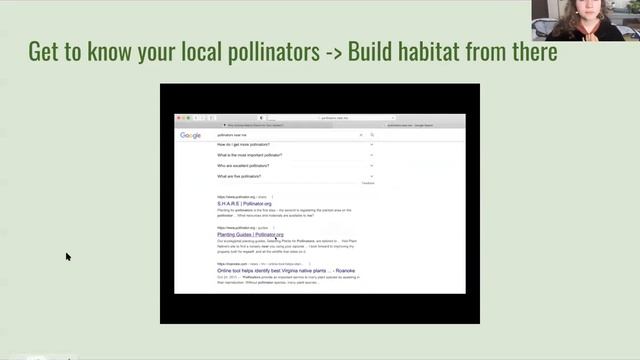Click the browser sidebar toggle icon
640x360 pixels.
pyautogui.click(x=212, y=118)
